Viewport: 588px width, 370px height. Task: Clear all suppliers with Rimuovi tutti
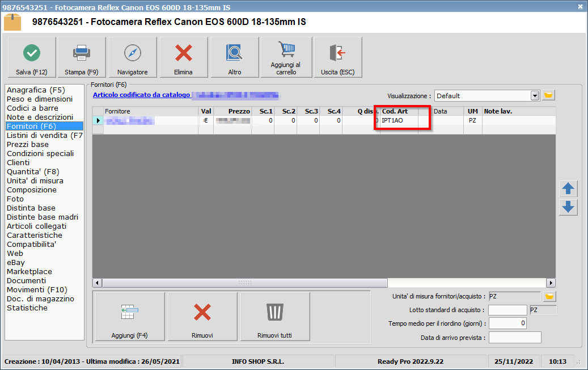coord(275,317)
